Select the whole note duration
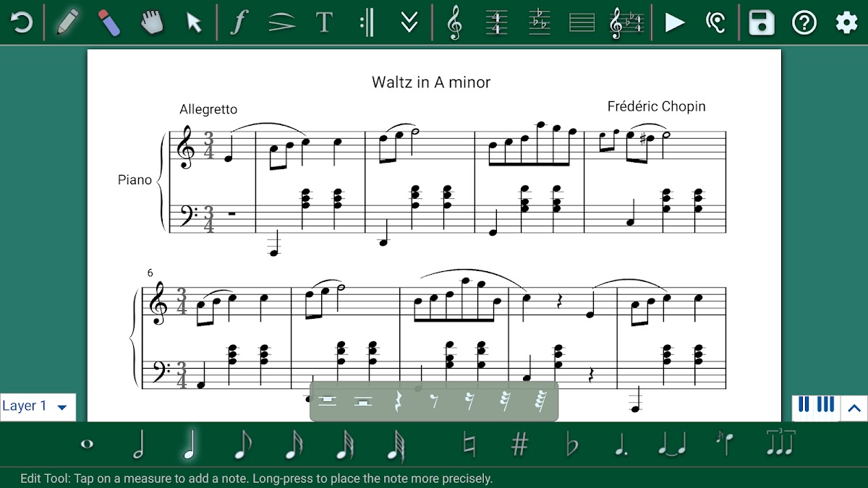Viewport: 868px width, 488px height. pyautogui.click(x=87, y=445)
